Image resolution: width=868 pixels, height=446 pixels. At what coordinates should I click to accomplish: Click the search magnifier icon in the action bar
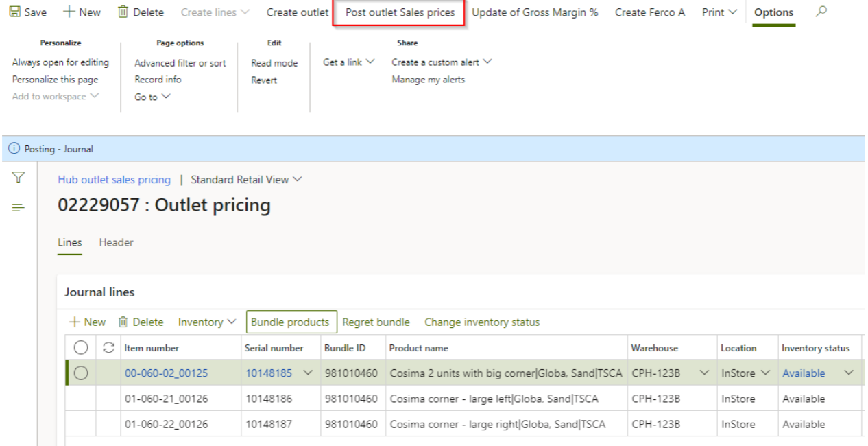coord(822,12)
